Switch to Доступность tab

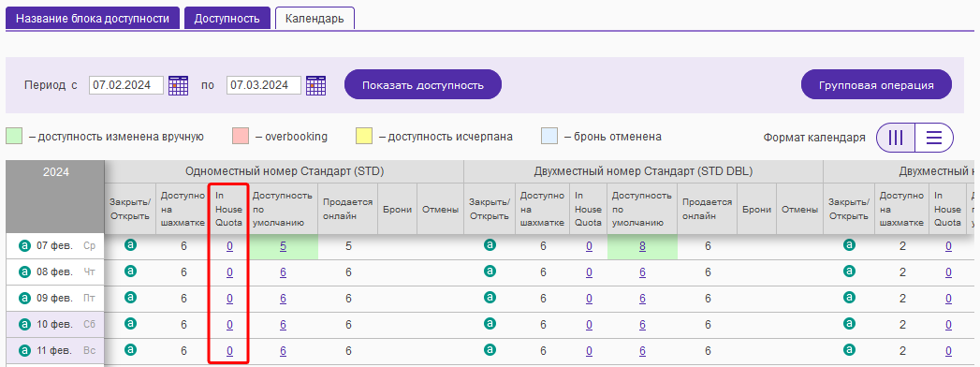pos(227,18)
